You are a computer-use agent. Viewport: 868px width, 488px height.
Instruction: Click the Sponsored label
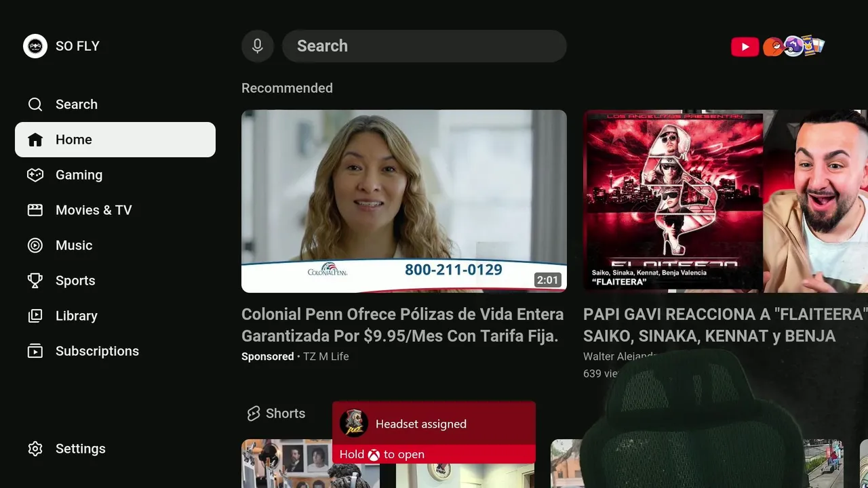click(268, 357)
